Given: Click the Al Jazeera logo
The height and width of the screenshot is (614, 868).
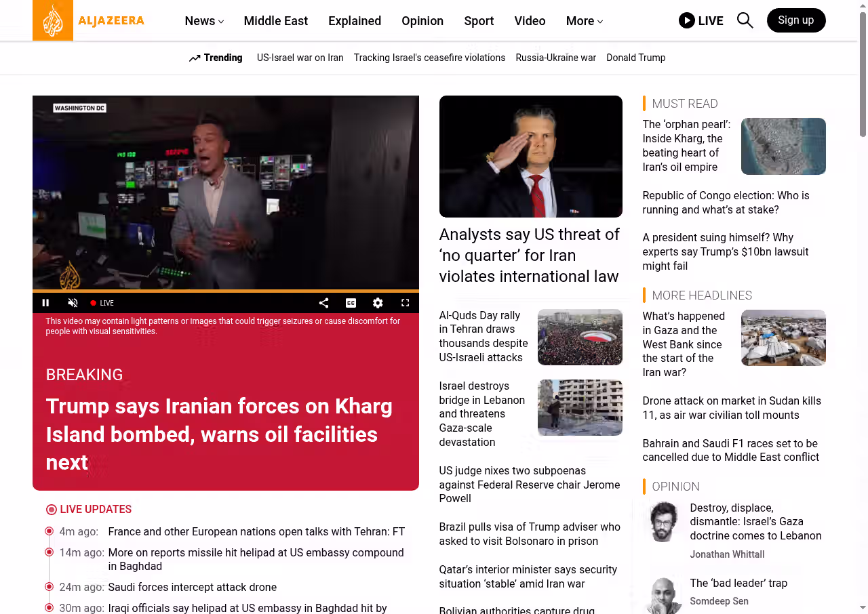Looking at the screenshot, I should pos(88,20).
